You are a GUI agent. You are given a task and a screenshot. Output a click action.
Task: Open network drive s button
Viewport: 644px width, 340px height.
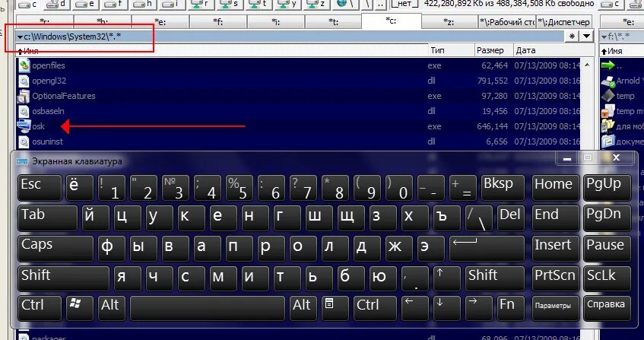230,5
